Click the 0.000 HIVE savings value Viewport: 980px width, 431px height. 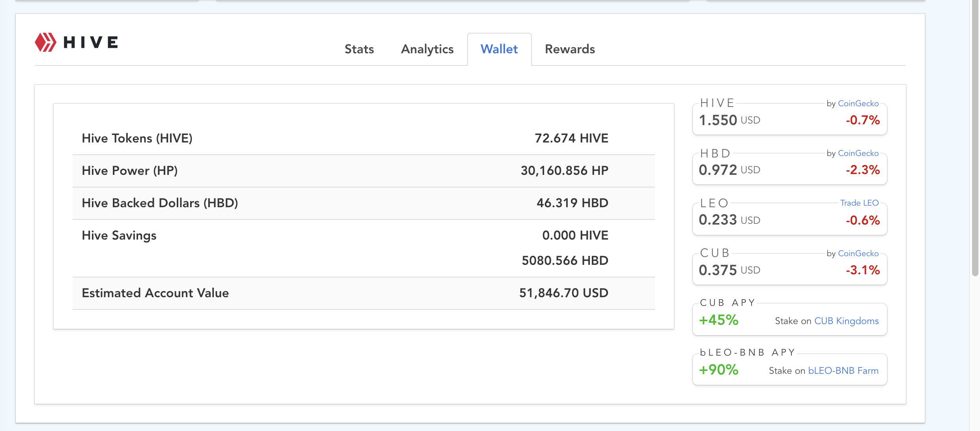[575, 235]
